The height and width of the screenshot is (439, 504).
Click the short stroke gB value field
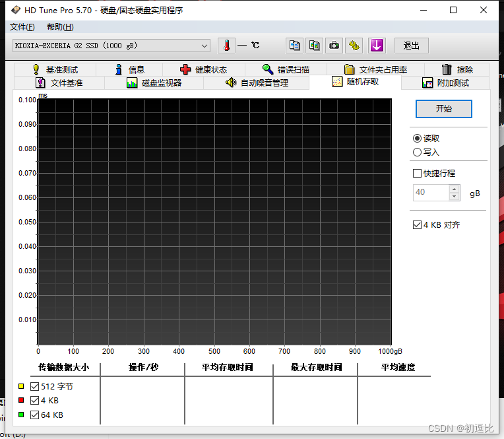(431, 193)
